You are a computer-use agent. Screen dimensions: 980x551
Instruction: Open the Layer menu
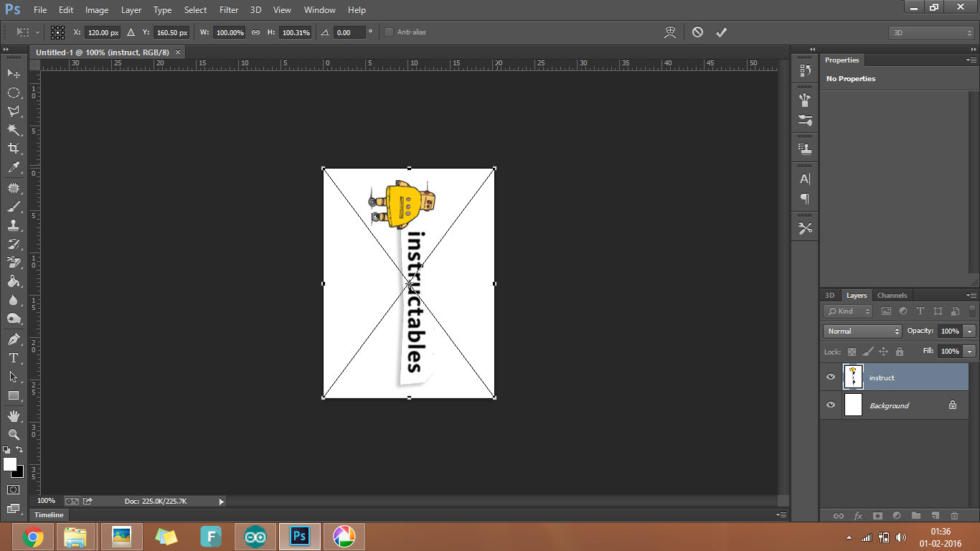coord(131,10)
